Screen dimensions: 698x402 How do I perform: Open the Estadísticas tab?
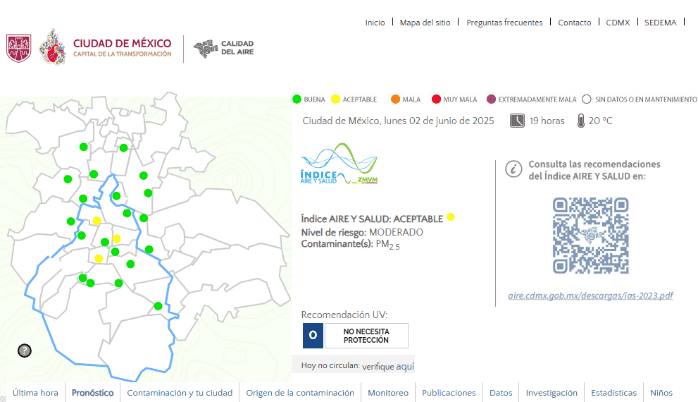[x=613, y=393]
